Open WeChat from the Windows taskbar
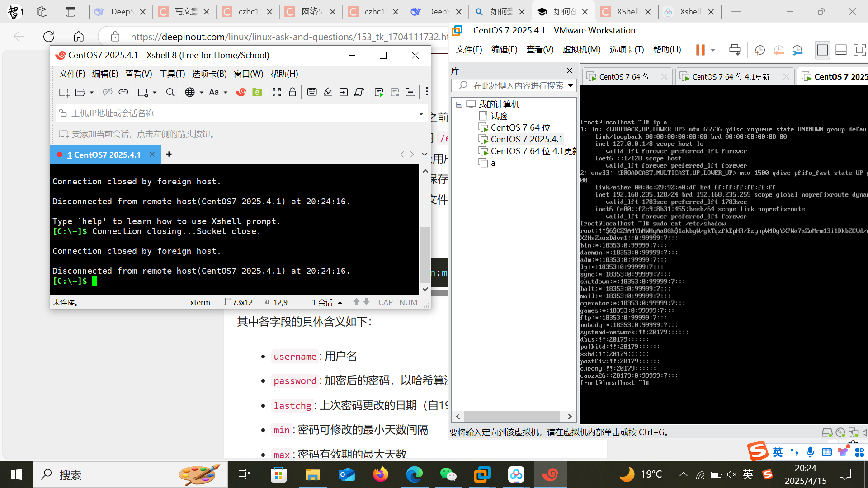This screenshot has height=488, width=868. coord(448,474)
